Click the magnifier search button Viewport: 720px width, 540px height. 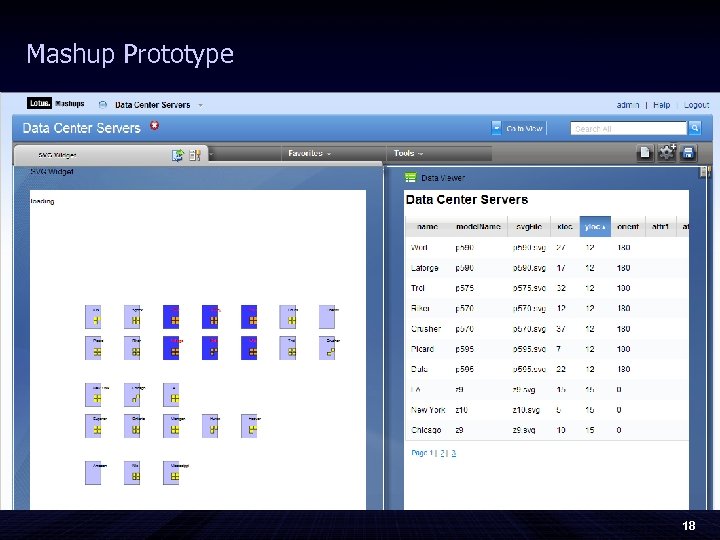coord(695,128)
